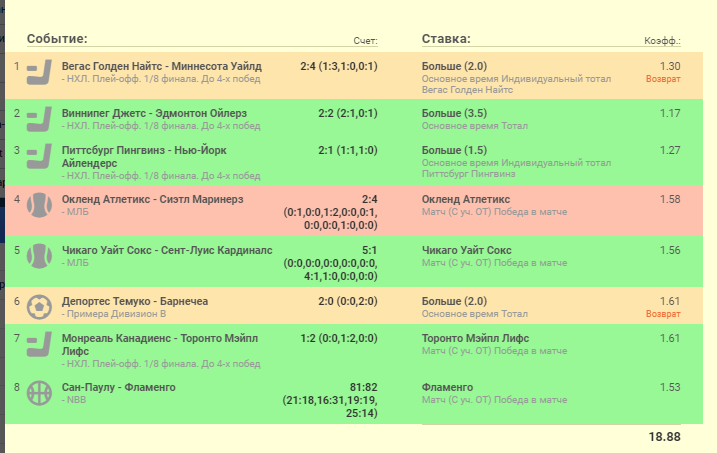Click hockey icon for Виннипег Джетс row

click(39, 119)
